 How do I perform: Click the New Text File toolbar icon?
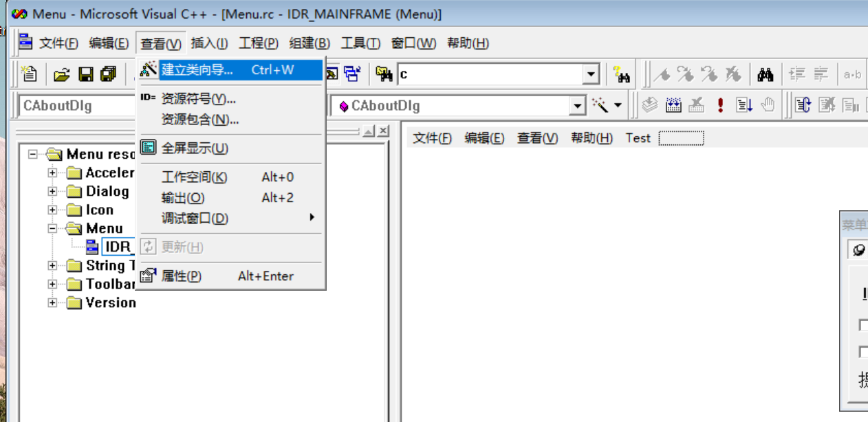(30, 74)
